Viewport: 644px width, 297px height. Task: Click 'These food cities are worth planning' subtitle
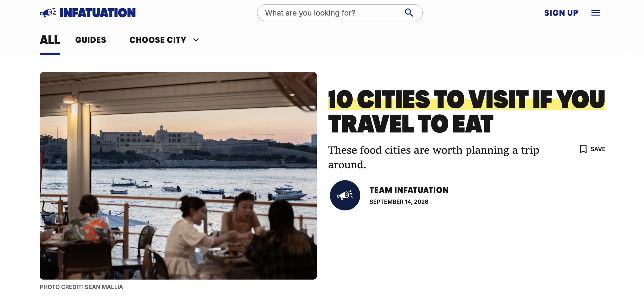pyautogui.click(x=434, y=157)
